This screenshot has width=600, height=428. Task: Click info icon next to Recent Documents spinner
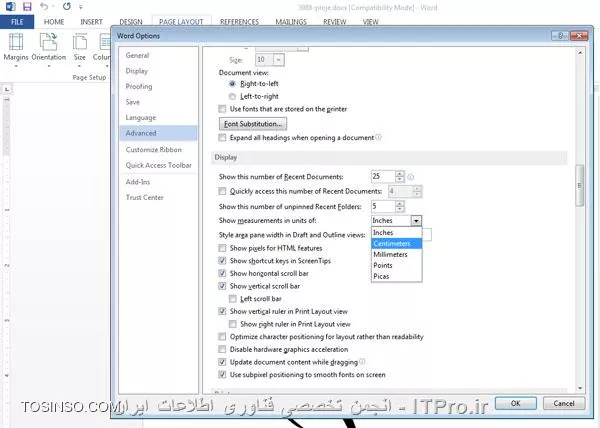pyautogui.click(x=411, y=177)
